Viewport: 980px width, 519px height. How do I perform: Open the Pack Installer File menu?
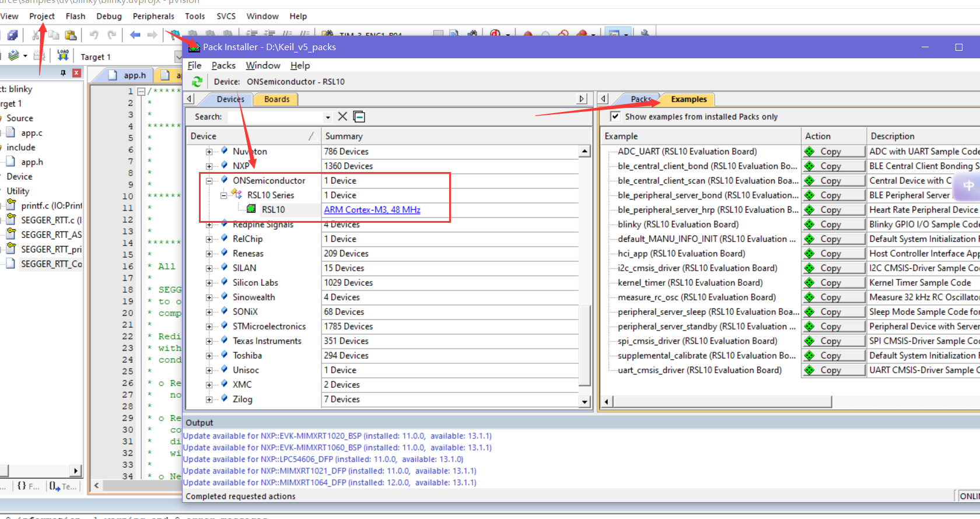(x=194, y=65)
